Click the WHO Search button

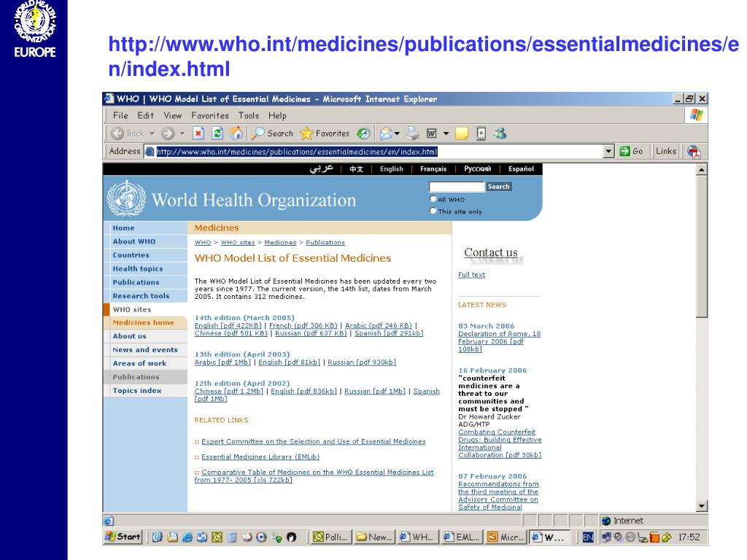click(498, 187)
